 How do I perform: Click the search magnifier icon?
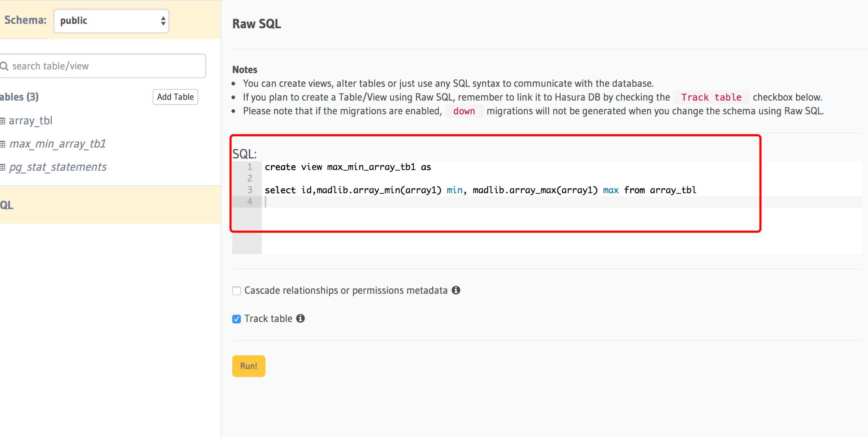coord(4,66)
